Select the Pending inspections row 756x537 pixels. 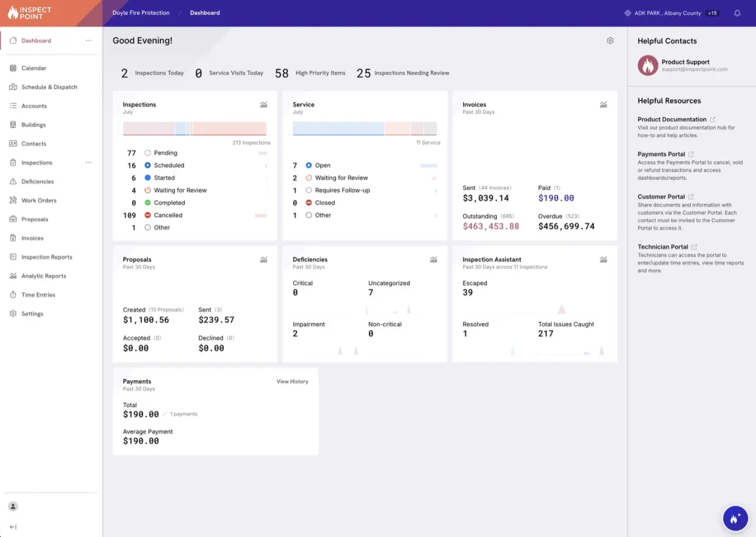click(x=195, y=153)
